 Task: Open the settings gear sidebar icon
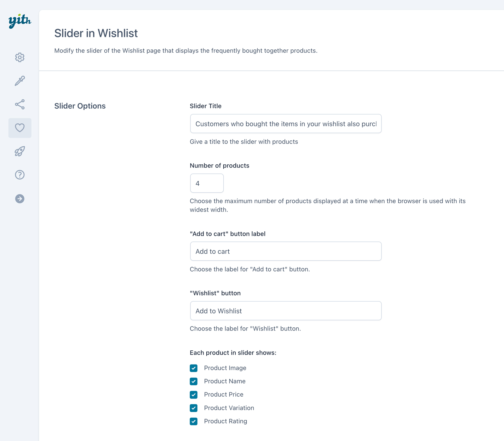(20, 57)
